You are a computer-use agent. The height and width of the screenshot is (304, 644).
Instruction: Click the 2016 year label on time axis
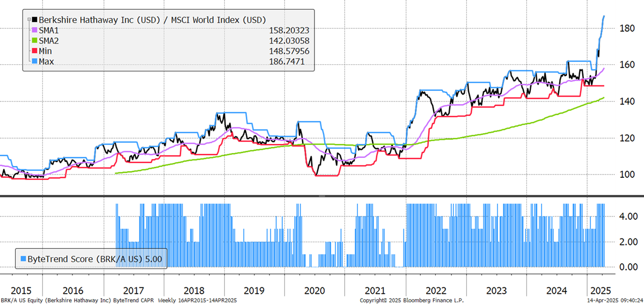pos(73,290)
